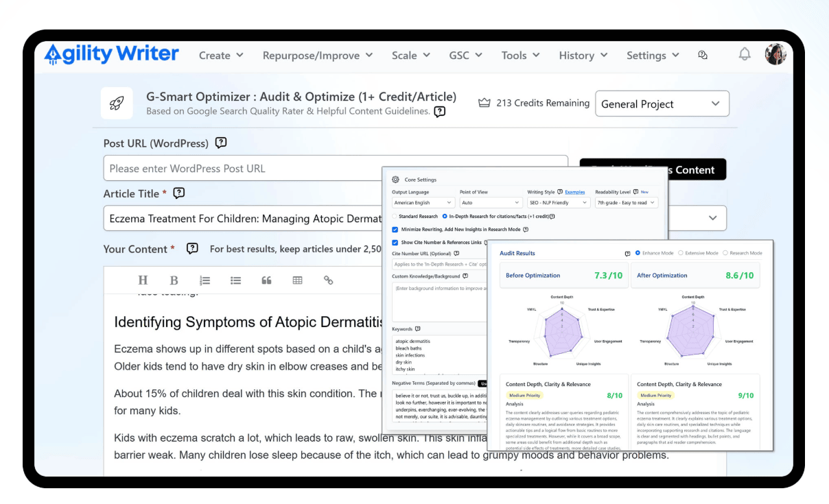Open the General Project dropdown
The image size is (829, 504).
tap(662, 104)
